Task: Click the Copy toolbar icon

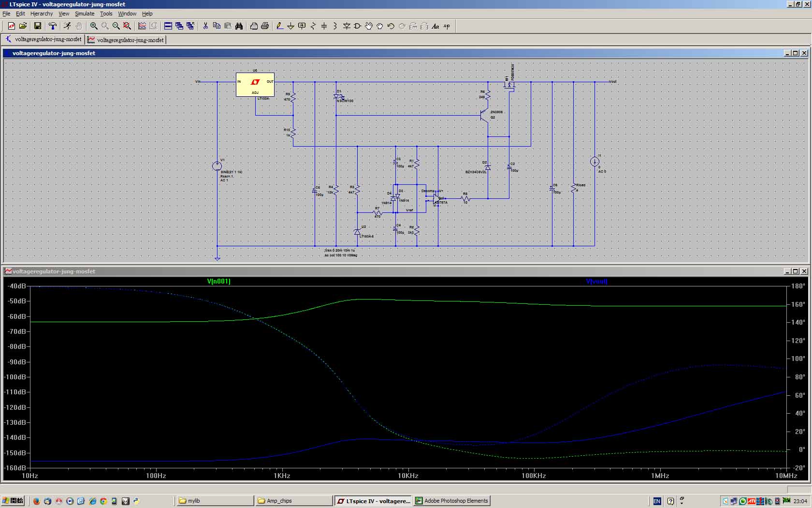Action: [x=217, y=26]
